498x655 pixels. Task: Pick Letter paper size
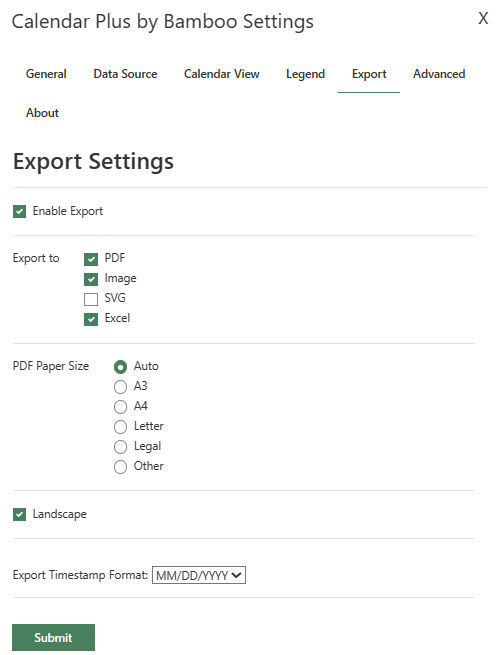[120, 427]
